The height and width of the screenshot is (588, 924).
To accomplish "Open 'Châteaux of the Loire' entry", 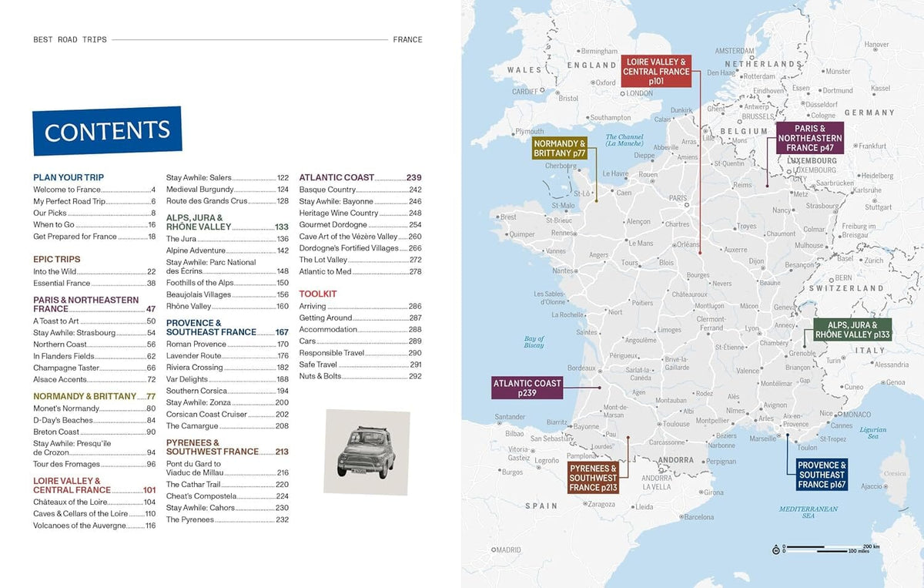I will pos(95,502).
